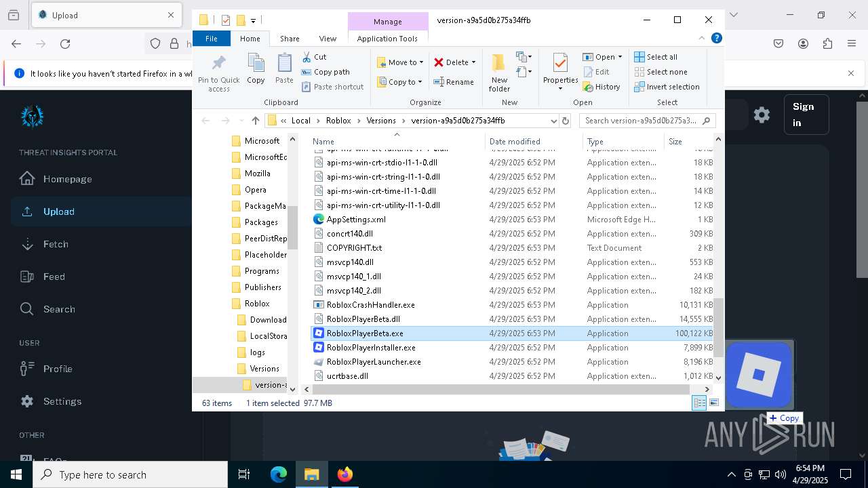Switch to the View tab
This screenshot has height=488, width=868.
328,39
